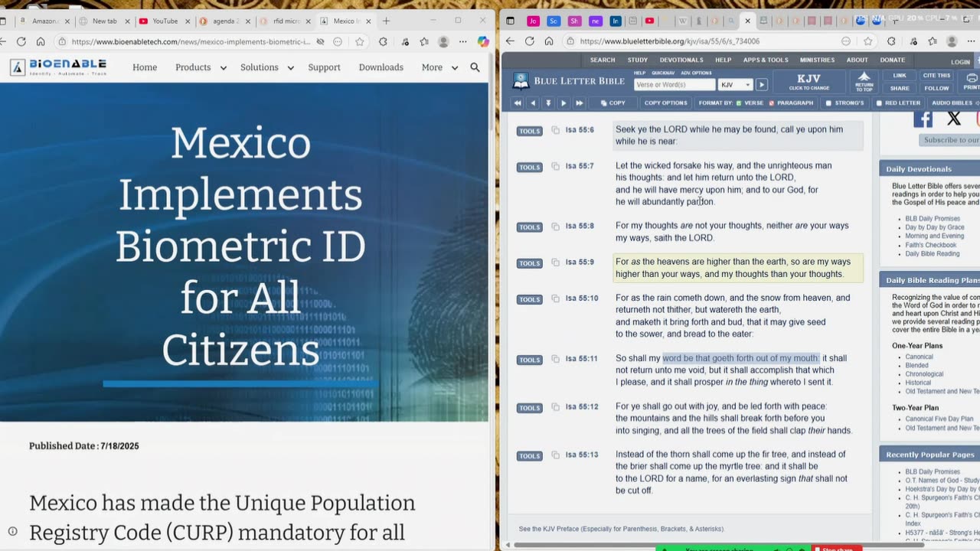Open the search icon on BioEnable site
Viewport: 980px width, 551px height.
pyautogui.click(x=475, y=67)
